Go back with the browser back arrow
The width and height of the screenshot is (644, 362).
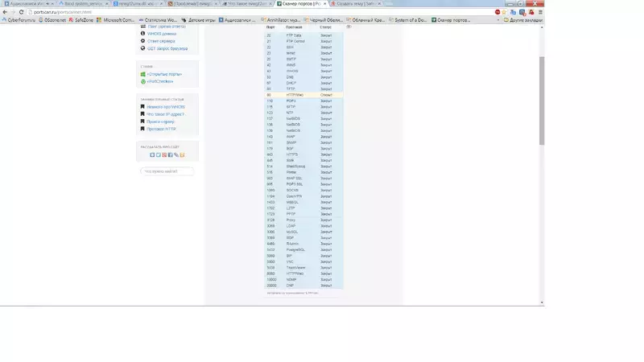point(5,12)
